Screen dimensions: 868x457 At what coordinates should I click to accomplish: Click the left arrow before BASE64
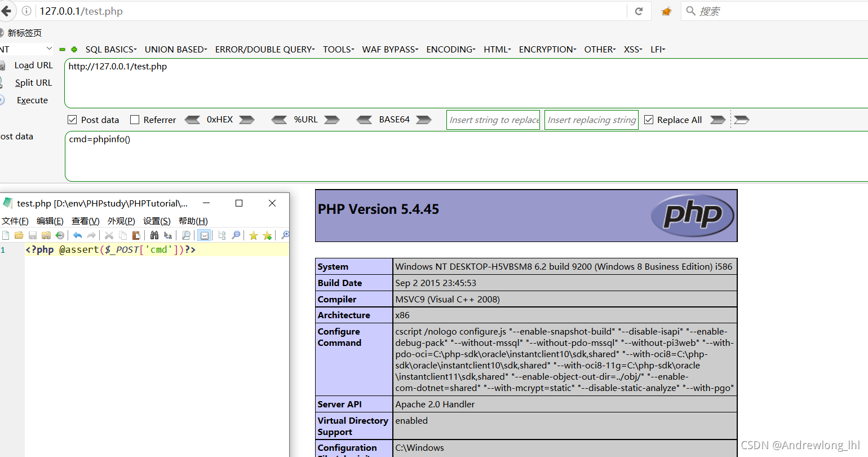(x=364, y=120)
